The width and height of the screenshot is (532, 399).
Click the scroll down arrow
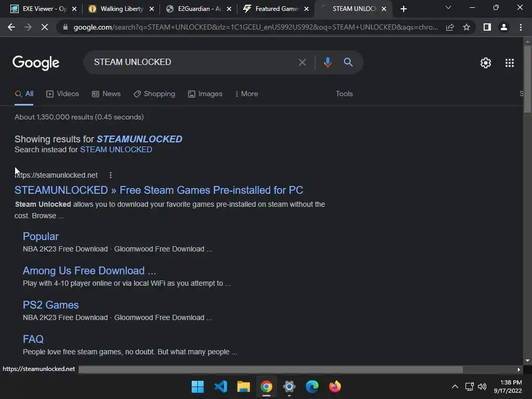(527, 361)
